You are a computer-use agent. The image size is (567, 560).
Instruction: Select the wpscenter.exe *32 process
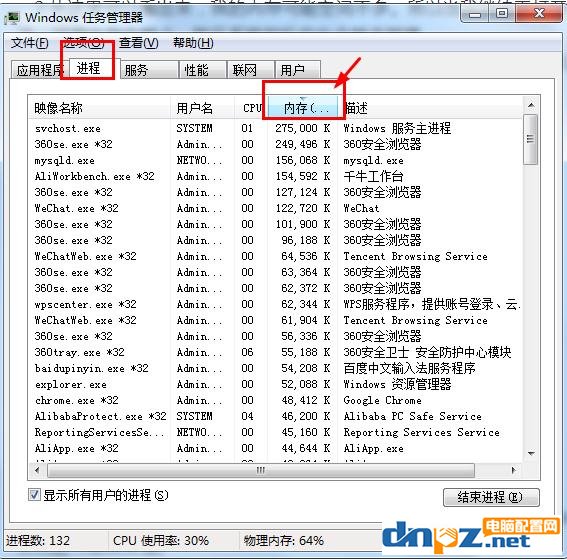click(86, 304)
